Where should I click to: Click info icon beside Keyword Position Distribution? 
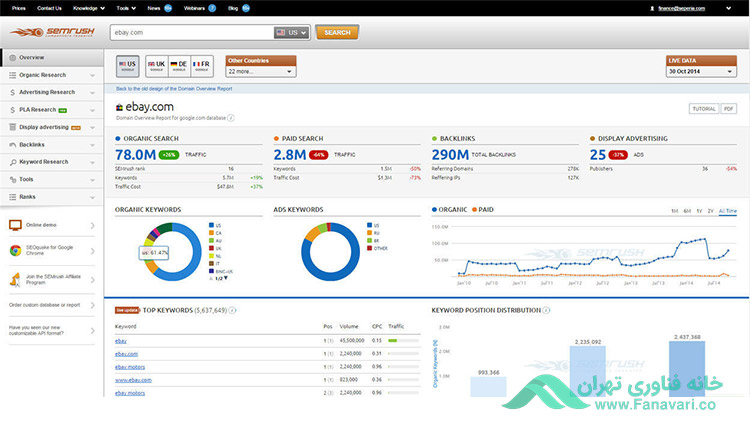coord(546,310)
